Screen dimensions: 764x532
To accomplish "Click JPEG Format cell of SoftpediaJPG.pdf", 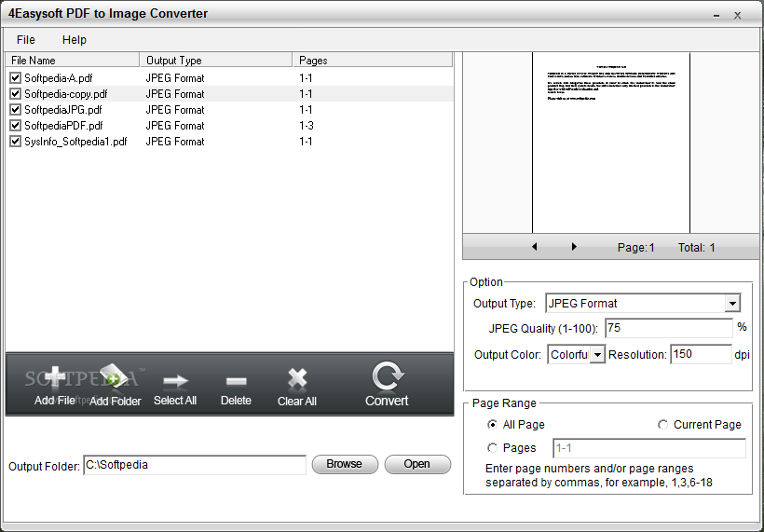I will click(x=175, y=110).
